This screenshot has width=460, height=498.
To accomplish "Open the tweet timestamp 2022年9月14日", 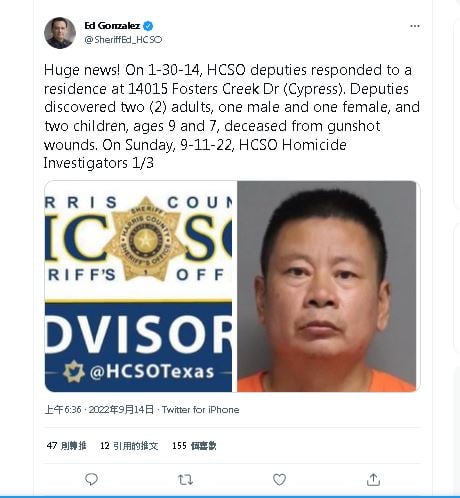I will pos(121,409).
